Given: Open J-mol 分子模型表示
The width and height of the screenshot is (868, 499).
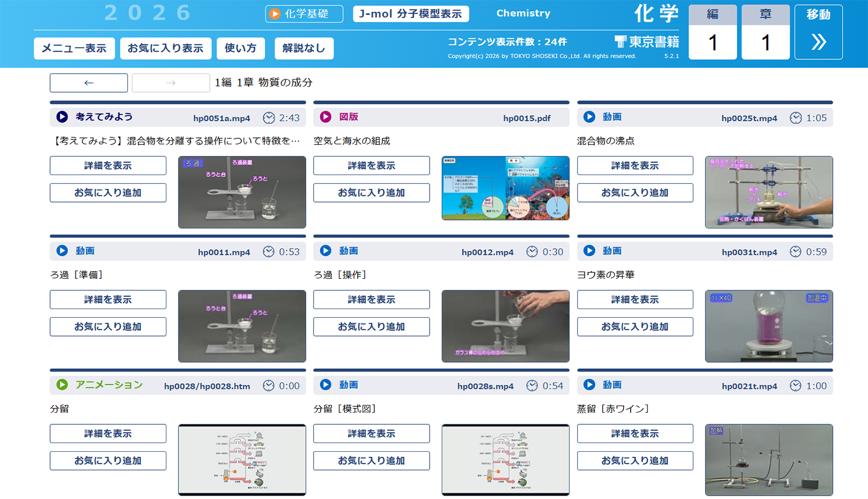Looking at the screenshot, I should click(x=410, y=14).
